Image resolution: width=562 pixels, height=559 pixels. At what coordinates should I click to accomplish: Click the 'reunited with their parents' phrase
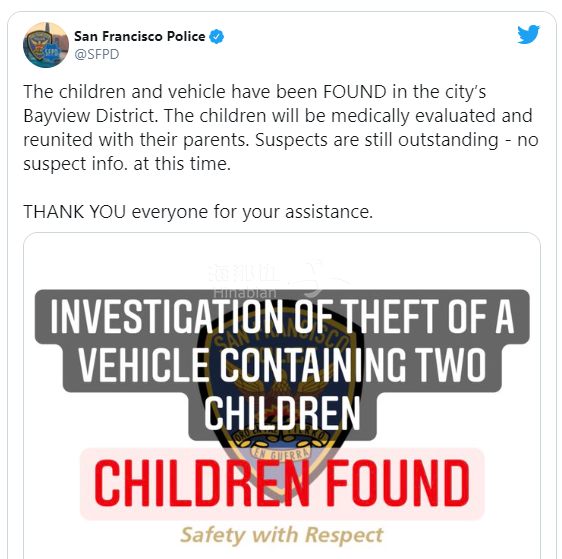(136, 140)
